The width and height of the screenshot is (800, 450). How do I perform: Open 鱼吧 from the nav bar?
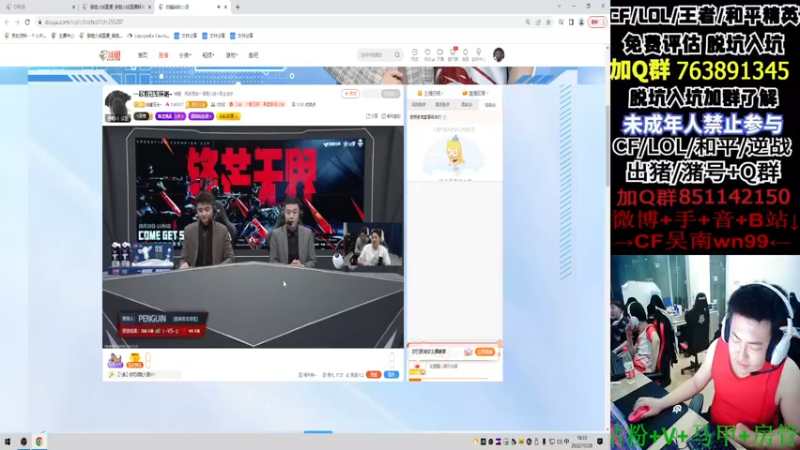253,55
